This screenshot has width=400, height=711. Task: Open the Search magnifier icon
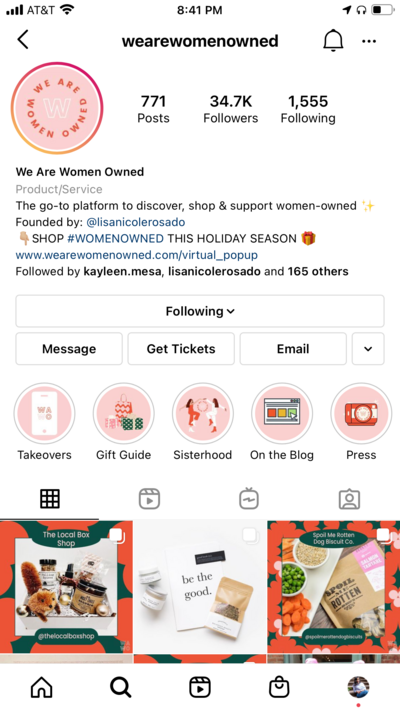(121, 687)
